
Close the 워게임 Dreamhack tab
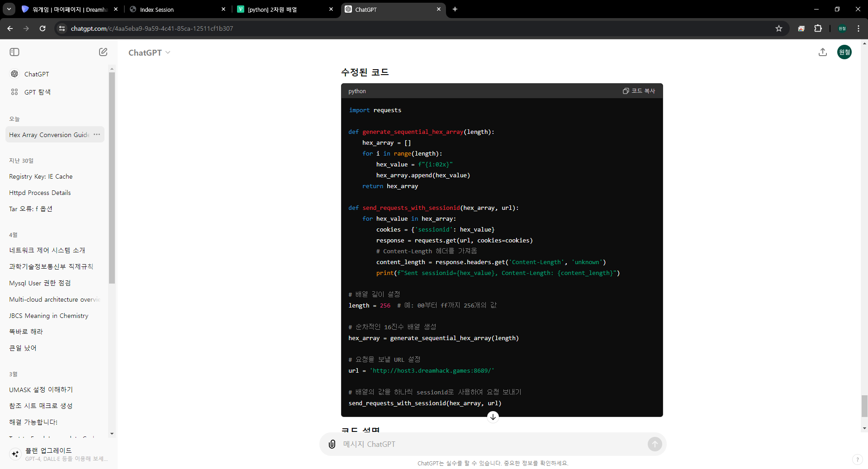116,9
